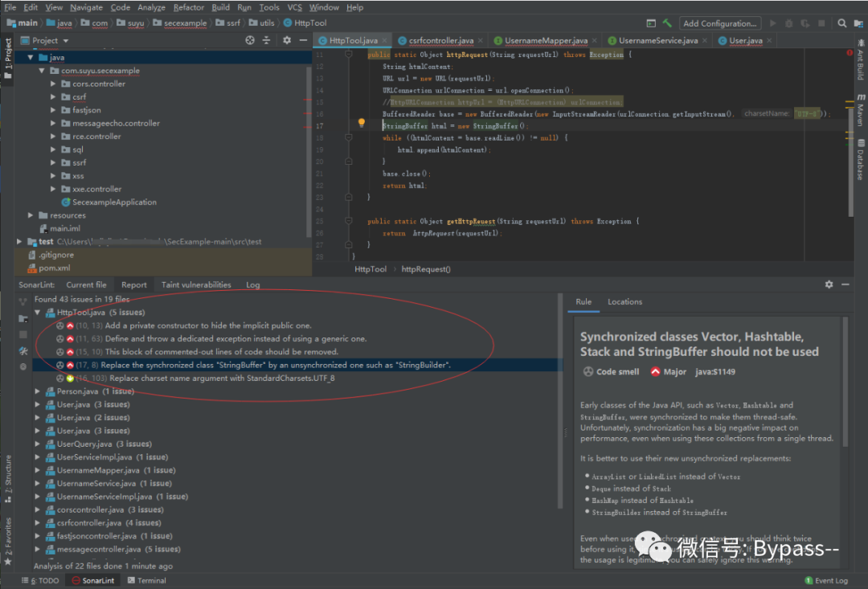Toggle the Database tool window

pyautogui.click(x=860, y=160)
